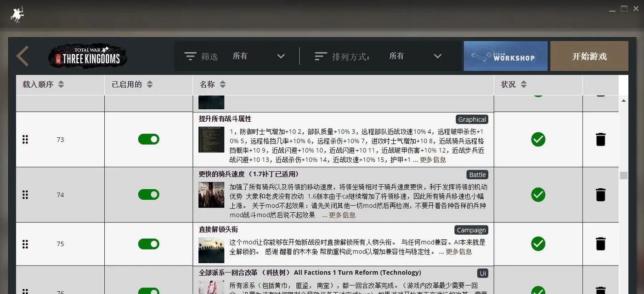Click the green status checkmark of mod 75
The height and width of the screenshot is (294, 644).
point(538,244)
